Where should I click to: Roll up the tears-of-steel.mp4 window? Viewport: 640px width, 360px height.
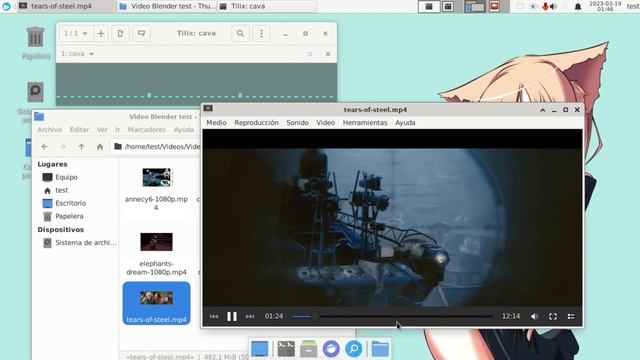coord(542,110)
